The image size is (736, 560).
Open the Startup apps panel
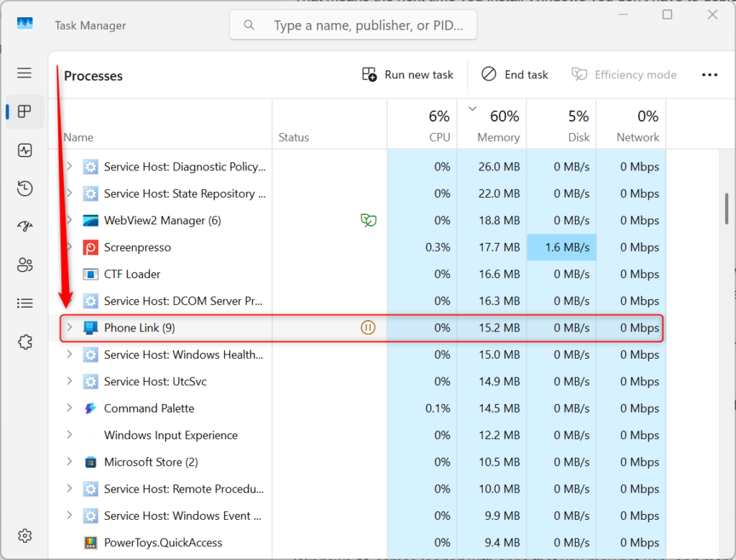pos(24,226)
